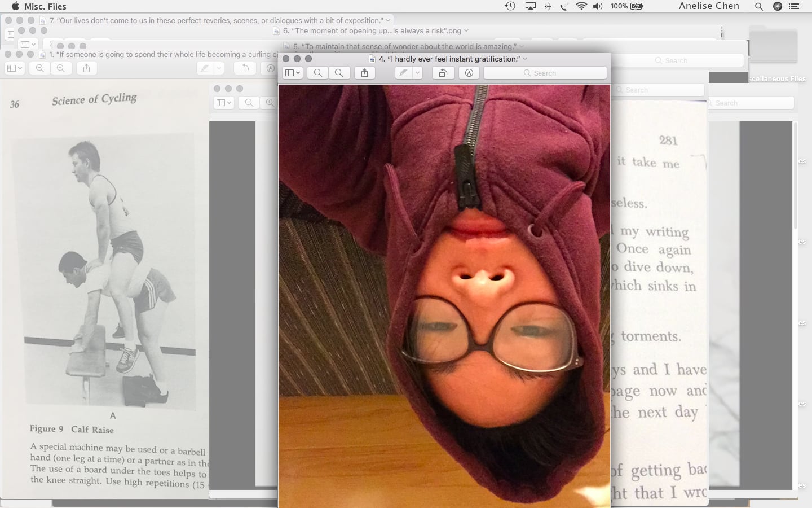
Task: Expand the highlight color arrow in front window
Action: pyautogui.click(x=417, y=73)
